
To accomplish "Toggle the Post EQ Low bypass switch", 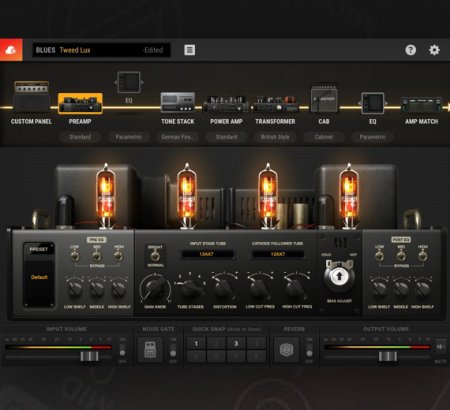I will click(379, 256).
